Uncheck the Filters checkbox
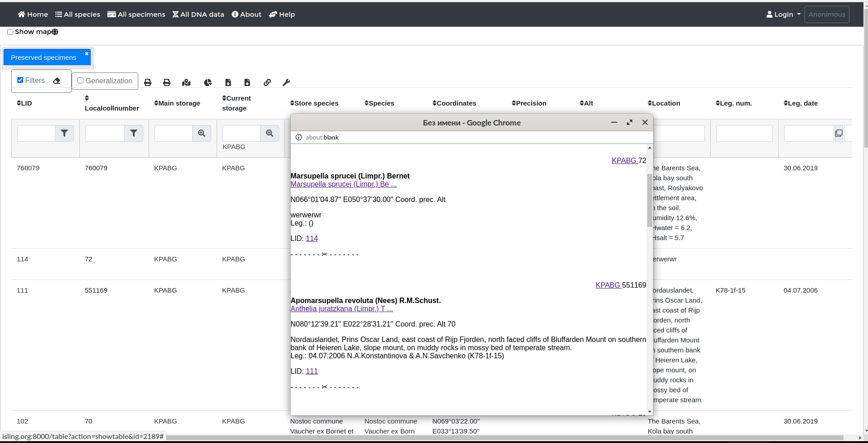Screen dimensions: 868x443 [x=20, y=80]
